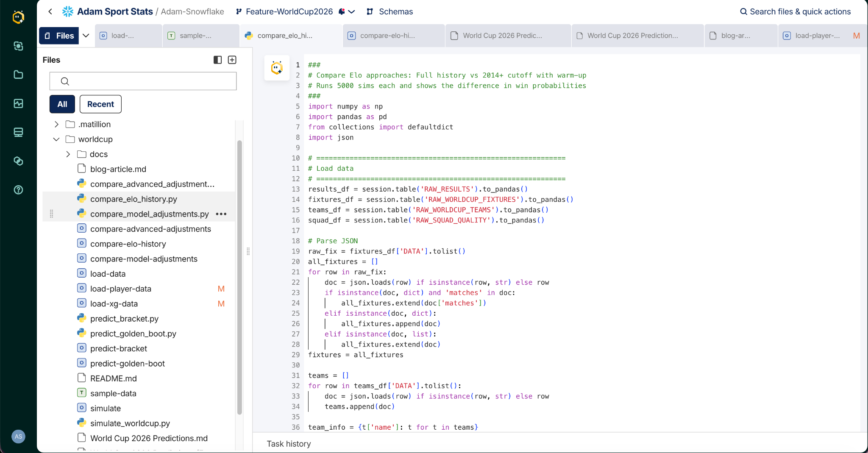The image size is (868, 453).
Task: Click the panel resize handle between files and editor
Action: click(248, 251)
